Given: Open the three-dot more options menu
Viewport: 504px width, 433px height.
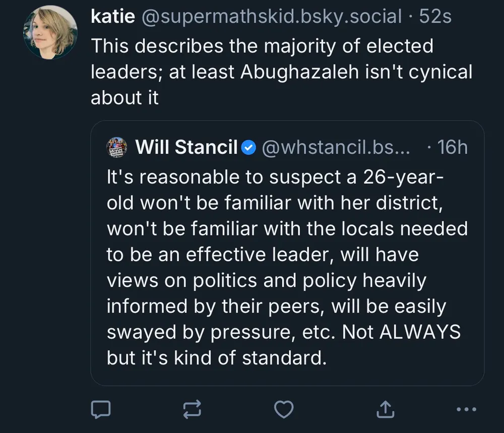Looking at the screenshot, I should click(x=466, y=408).
